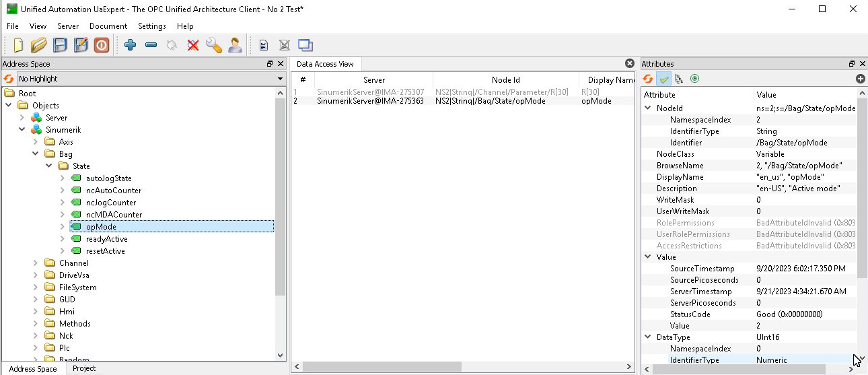Viewport: 868px width, 375px height.
Task: Add a server with the blue plus icon
Action: pos(131,45)
